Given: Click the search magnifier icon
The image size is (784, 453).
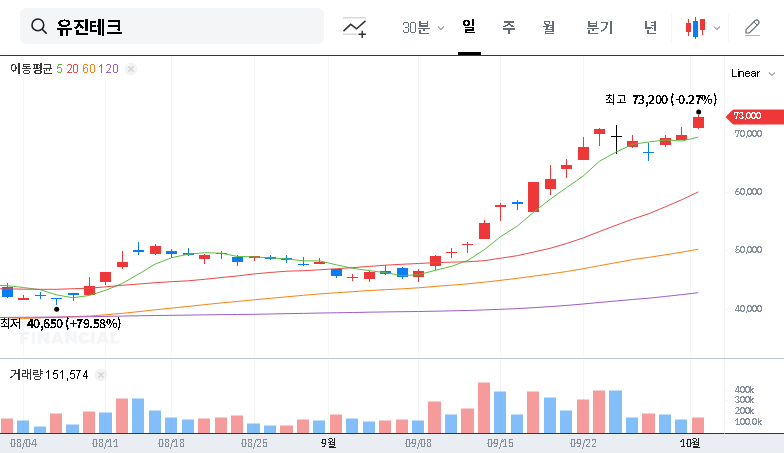Looking at the screenshot, I should coord(39,27).
